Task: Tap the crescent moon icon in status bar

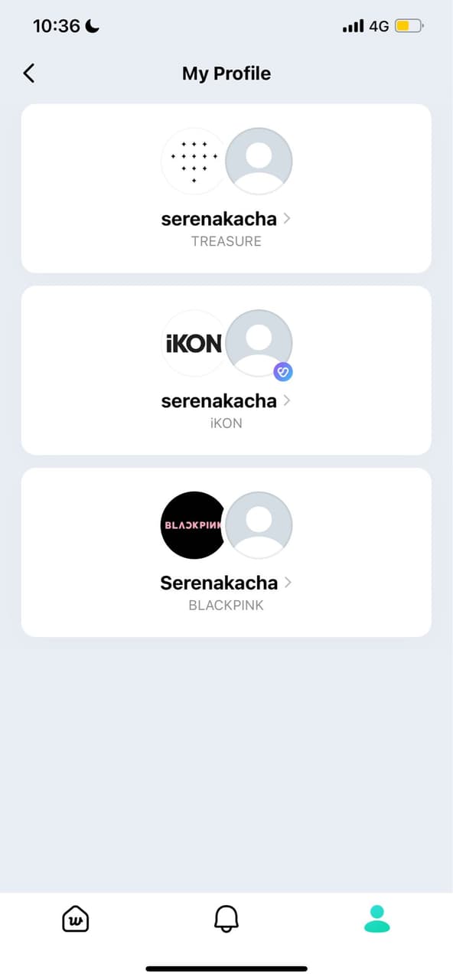Action: pyautogui.click(x=93, y=24)
